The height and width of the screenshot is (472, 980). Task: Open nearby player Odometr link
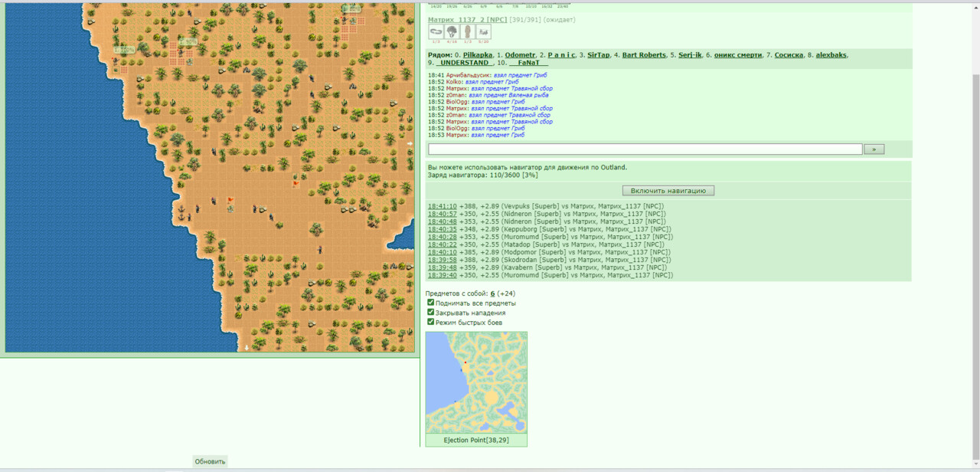pos(521,55)
